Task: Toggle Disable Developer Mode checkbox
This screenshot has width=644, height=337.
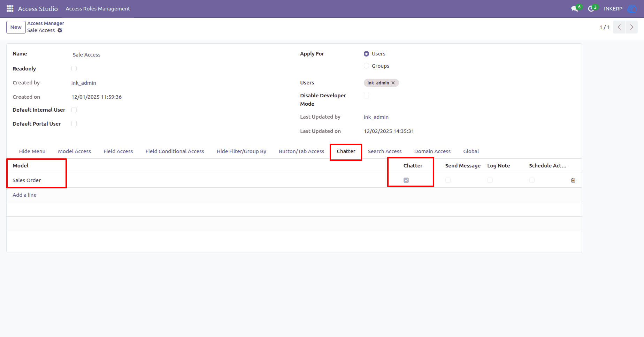Action: click(366, 96)
